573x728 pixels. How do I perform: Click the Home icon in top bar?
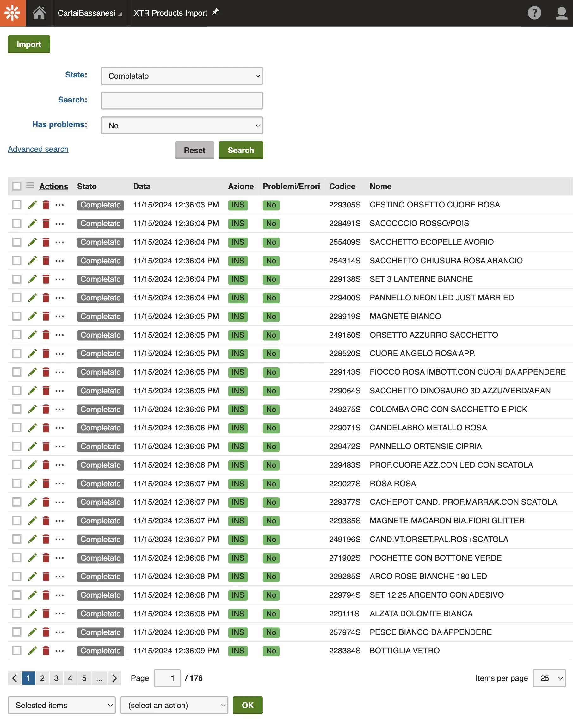pyautogui.click(x=39, y=13)
